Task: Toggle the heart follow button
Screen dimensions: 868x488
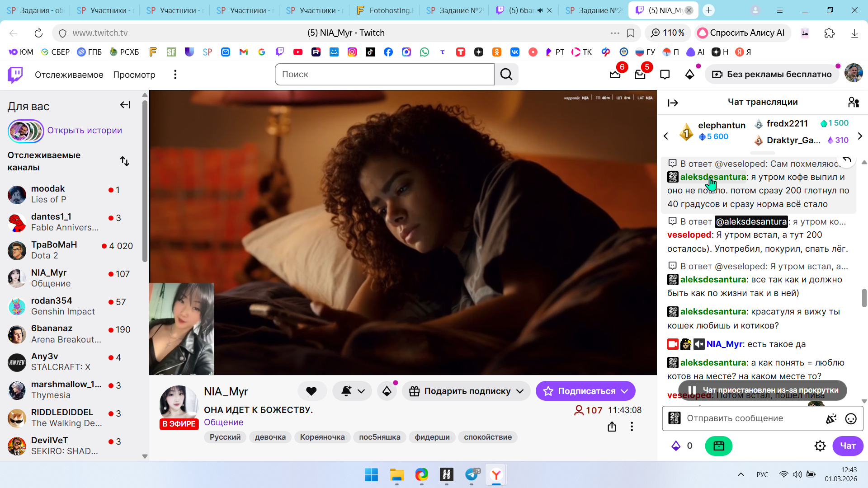Action: [311, 391]
